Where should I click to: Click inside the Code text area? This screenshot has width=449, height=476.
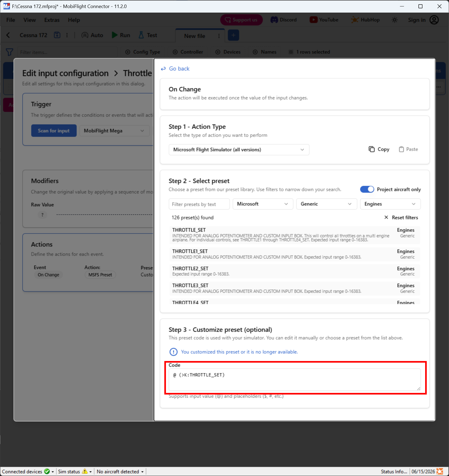click(295, 380)
